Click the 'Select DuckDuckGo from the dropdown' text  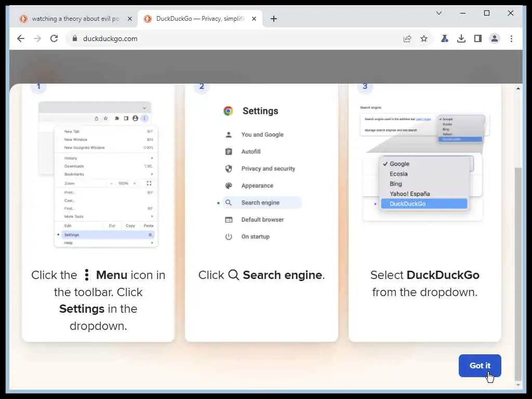(425, 284)
